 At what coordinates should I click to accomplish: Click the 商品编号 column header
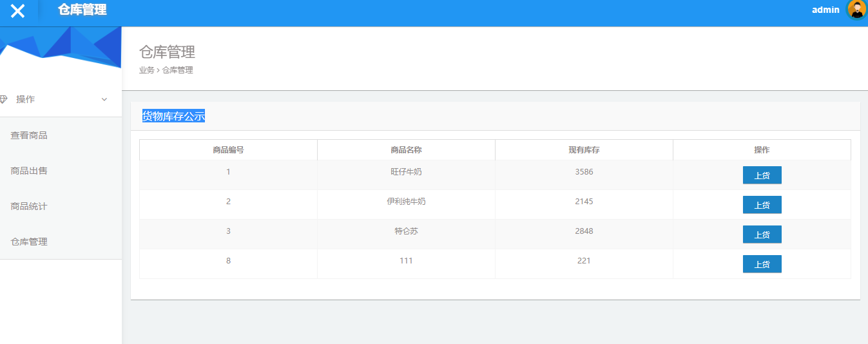228,150
